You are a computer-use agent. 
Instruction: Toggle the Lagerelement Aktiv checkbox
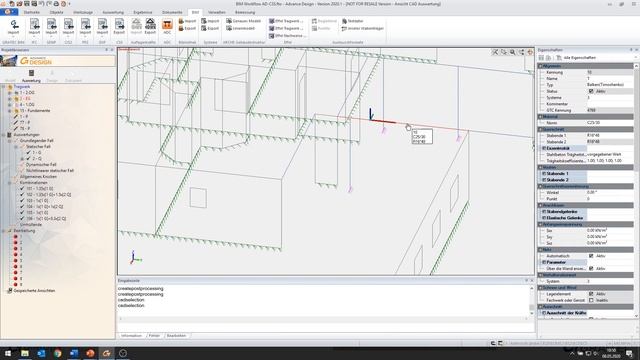point(591,294)
